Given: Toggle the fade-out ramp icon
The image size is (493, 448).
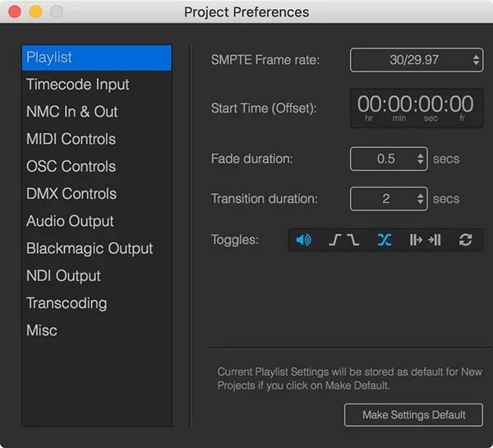Looking at the screenshot, I should coord(353,240).
